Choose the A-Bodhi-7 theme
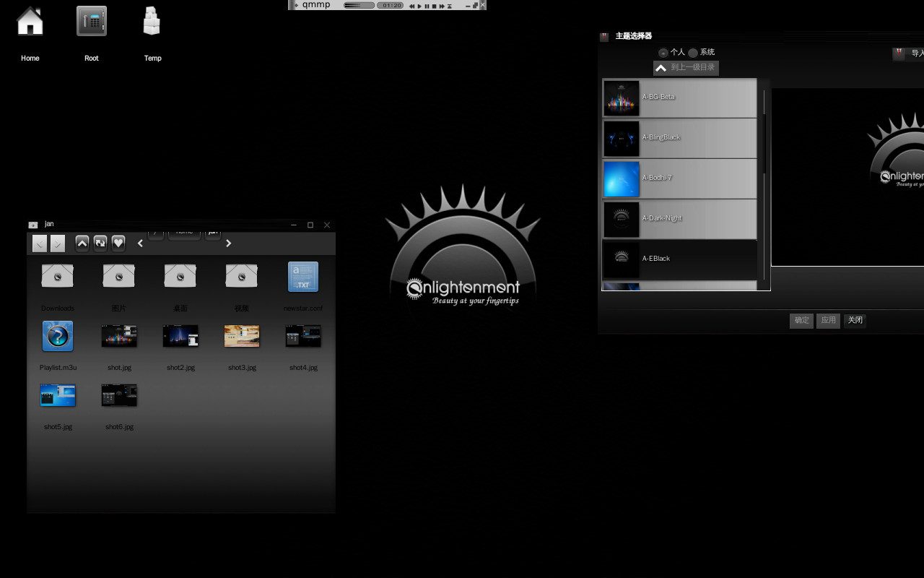The width and height of the screenshot is (924, 578). (679, 178)
